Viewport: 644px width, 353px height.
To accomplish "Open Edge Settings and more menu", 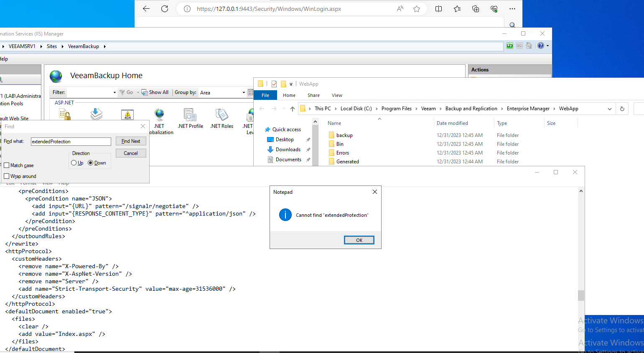I will point(512,9).
